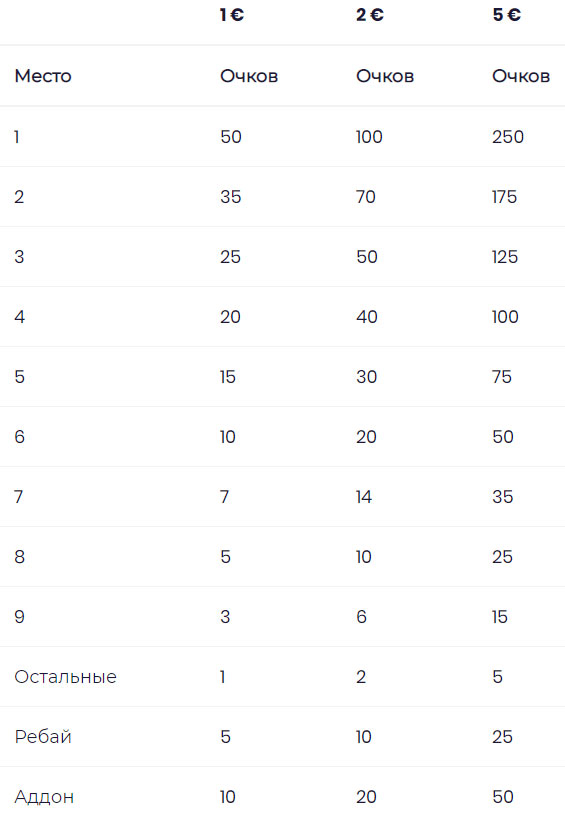
Task: Click the value 30 in row 5
Action: tap(367, 377)
